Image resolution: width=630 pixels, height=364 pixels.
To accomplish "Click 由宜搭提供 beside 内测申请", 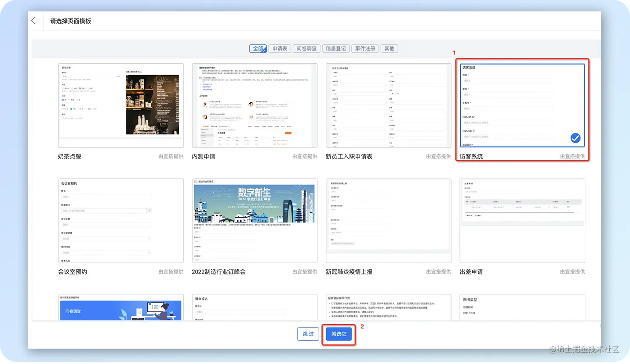I will pos(305,156).
